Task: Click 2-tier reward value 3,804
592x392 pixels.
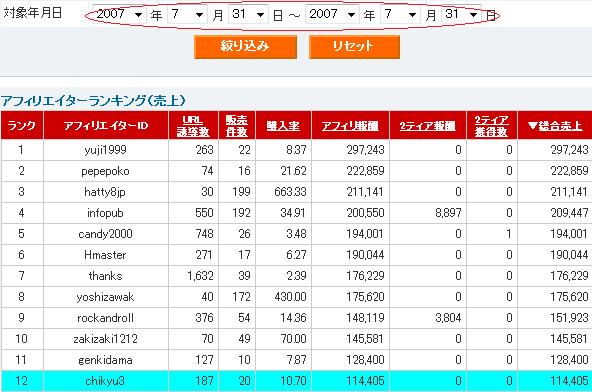Action: 448,318
